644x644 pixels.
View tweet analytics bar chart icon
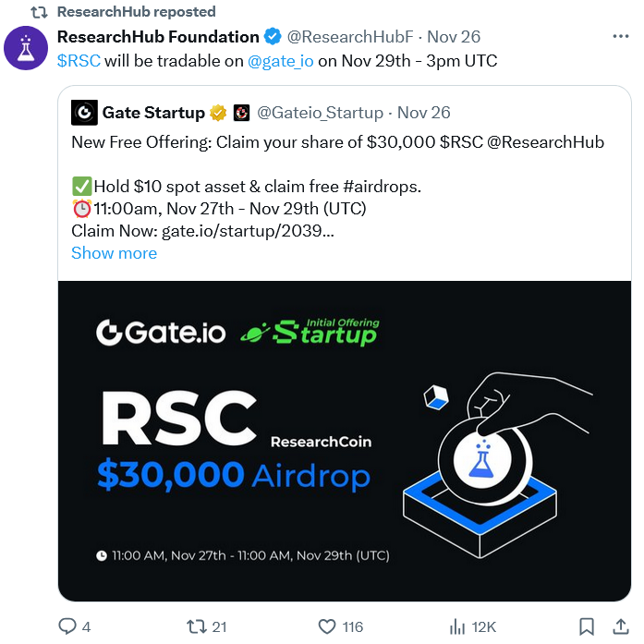(x=457, y=626)
